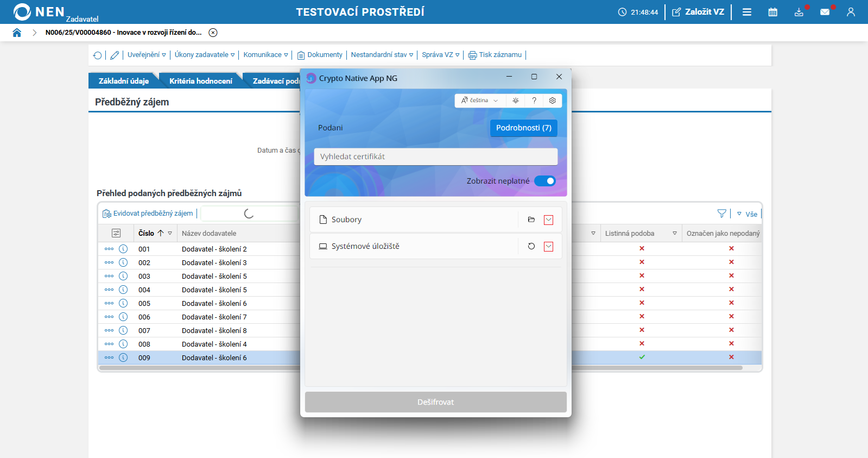The height and width of the screenshot is (458, 868).
Task: Toggle the light/dark theme icon in Crypto app
Action: point(516,101)
